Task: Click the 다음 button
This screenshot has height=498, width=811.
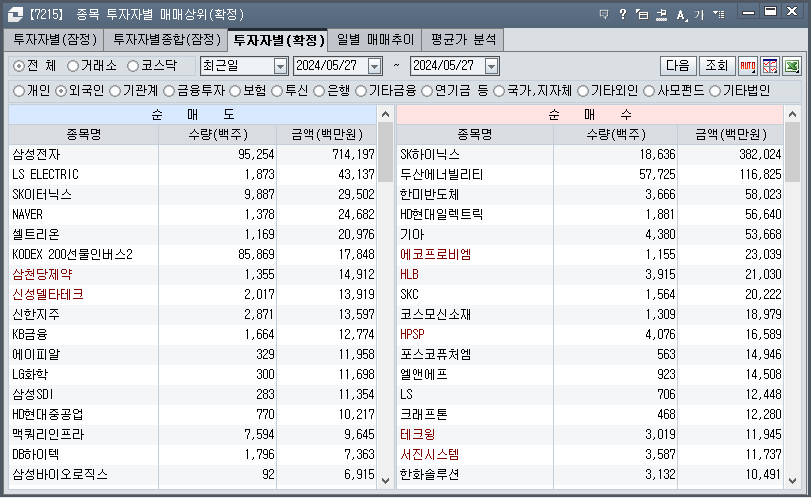Action: (x=678, y=66)
